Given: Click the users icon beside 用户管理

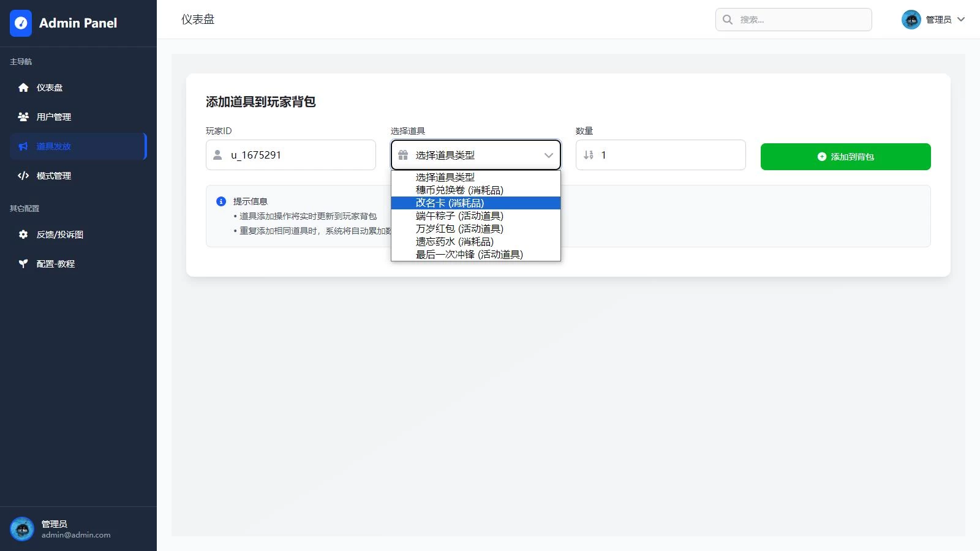Looking at the screenshot, I should [x=23, y=117].
